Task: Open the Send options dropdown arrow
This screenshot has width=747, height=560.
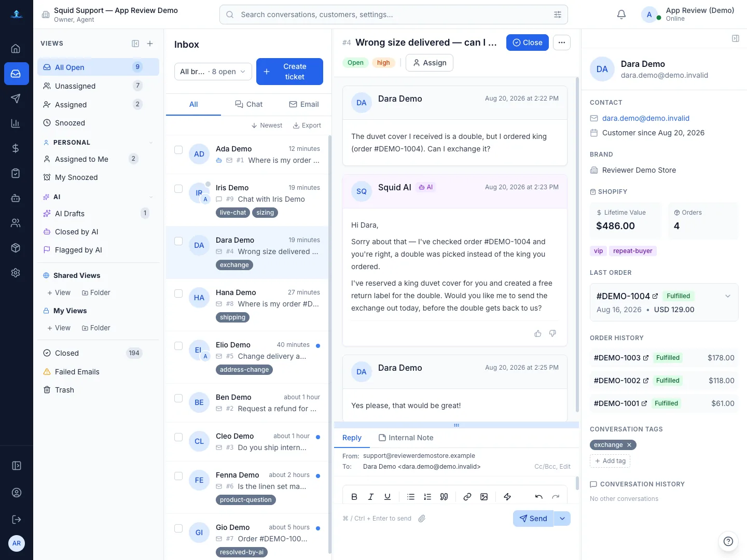Action: [x=562, y=519]
